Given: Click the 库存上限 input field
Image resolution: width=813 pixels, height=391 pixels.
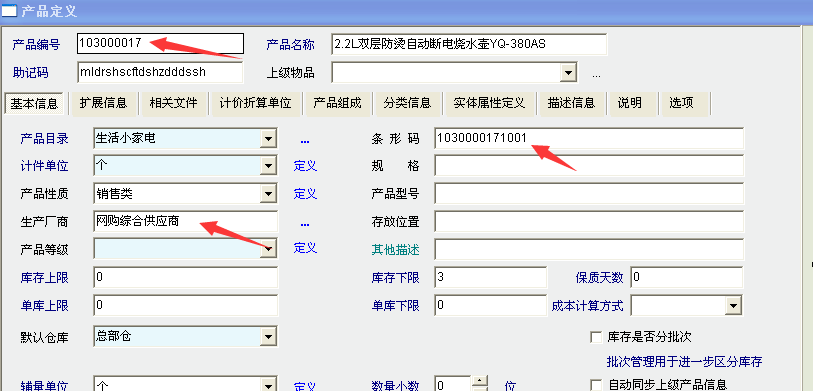Looking at the screenshot, I should click(x=186, y=277).
